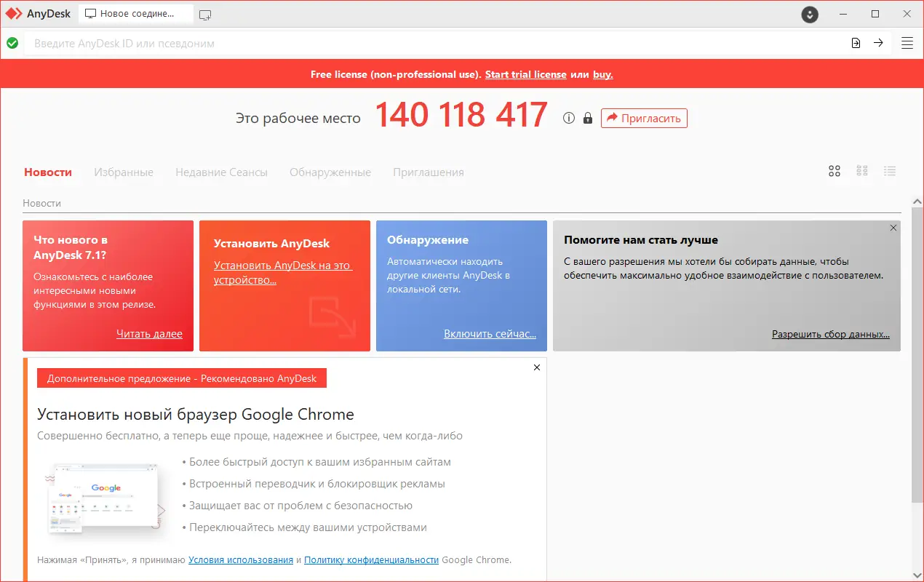
Task: Open the Новости tab
Action: pos(48,172)
